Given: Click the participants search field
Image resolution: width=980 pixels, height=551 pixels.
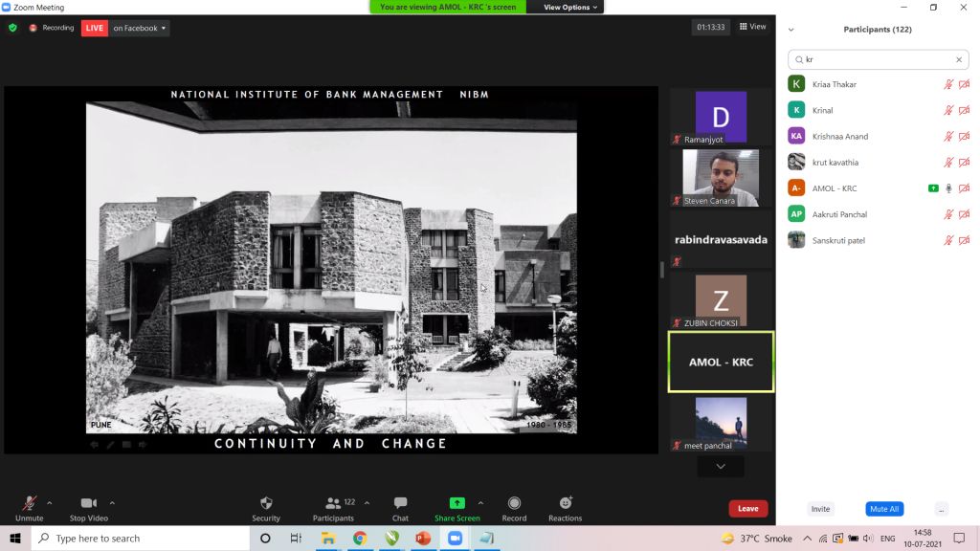Looking at the screenshot, I should click(x=879, y=59).
